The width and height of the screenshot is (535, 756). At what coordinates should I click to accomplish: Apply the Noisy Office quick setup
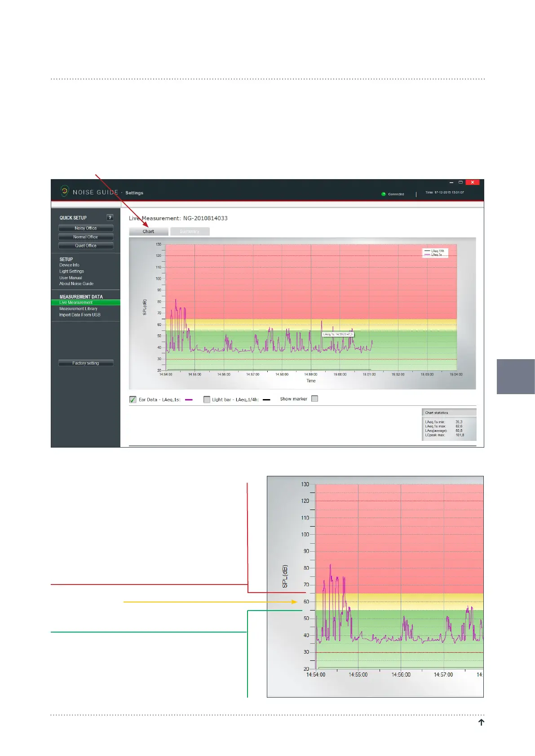(x=86, y=228)
